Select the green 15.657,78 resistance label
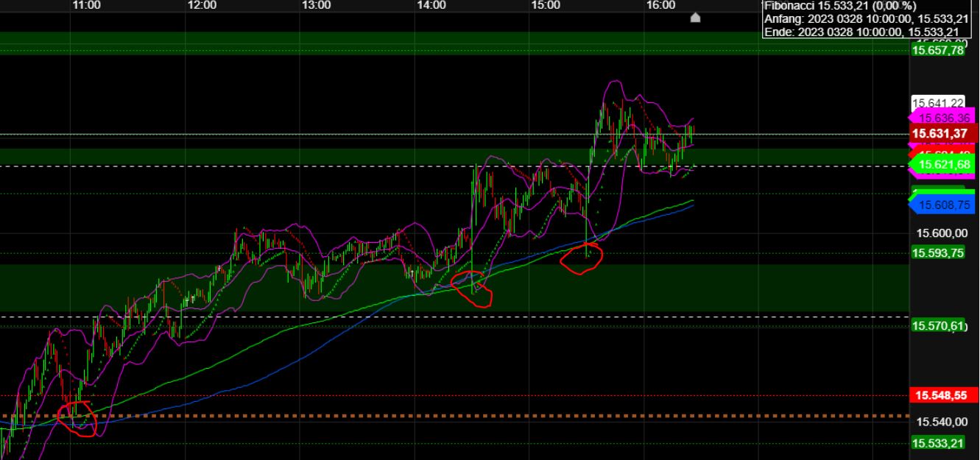Screen dimensions: 980x460 pyautogui.click(x=940, y=52)
